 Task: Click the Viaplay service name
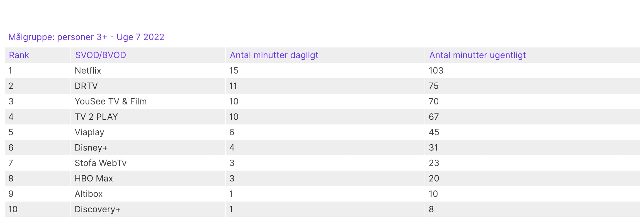tap(89, 132)
